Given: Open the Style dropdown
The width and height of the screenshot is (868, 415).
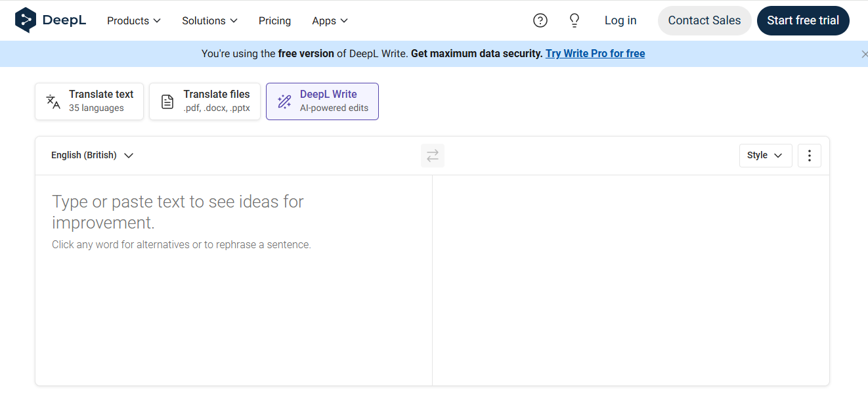Looking at the screenshot, I should click(765, 156).
